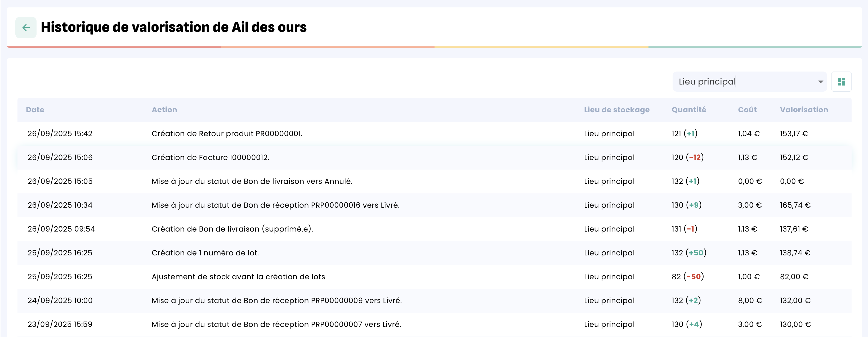This screenshot has width=868, height=337.
Task: Open the Bon de réception PRP00000007 entry
Action: click(x=276, y=325)
